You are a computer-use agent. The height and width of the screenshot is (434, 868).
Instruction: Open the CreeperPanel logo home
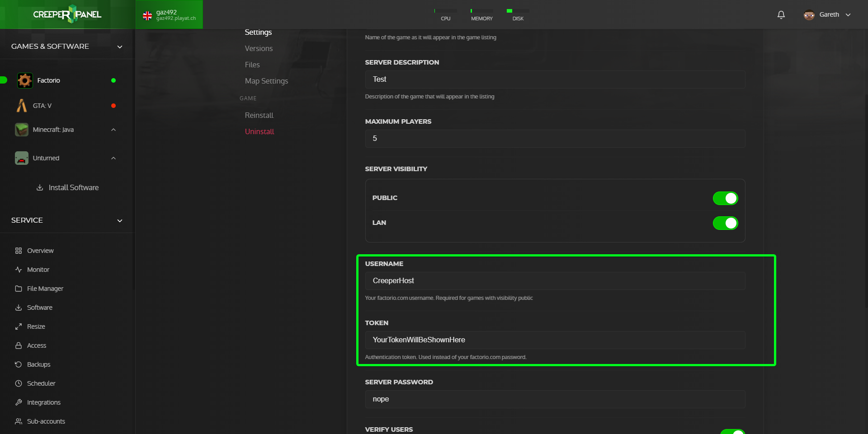coord(67,14)
